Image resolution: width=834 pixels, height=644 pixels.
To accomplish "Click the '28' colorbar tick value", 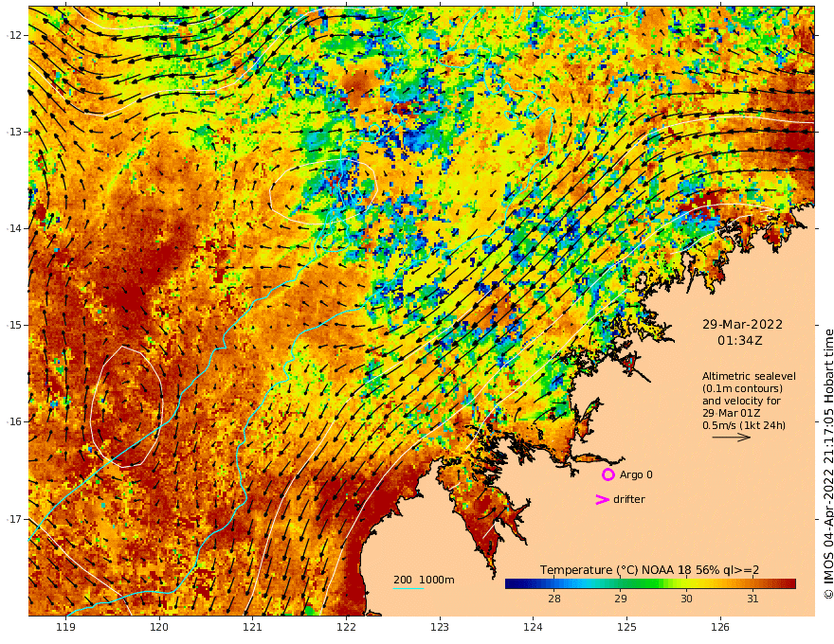I will click(x=554, y=599).
